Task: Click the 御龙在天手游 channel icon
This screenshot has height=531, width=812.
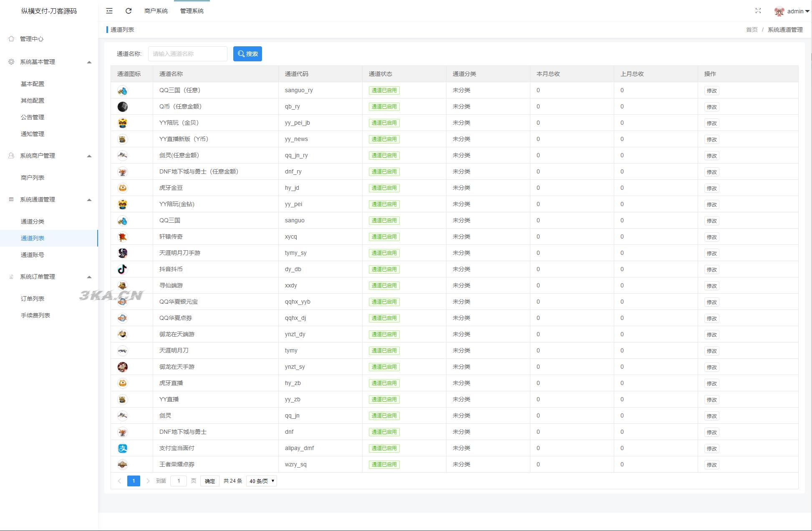Action: point(122,367)
